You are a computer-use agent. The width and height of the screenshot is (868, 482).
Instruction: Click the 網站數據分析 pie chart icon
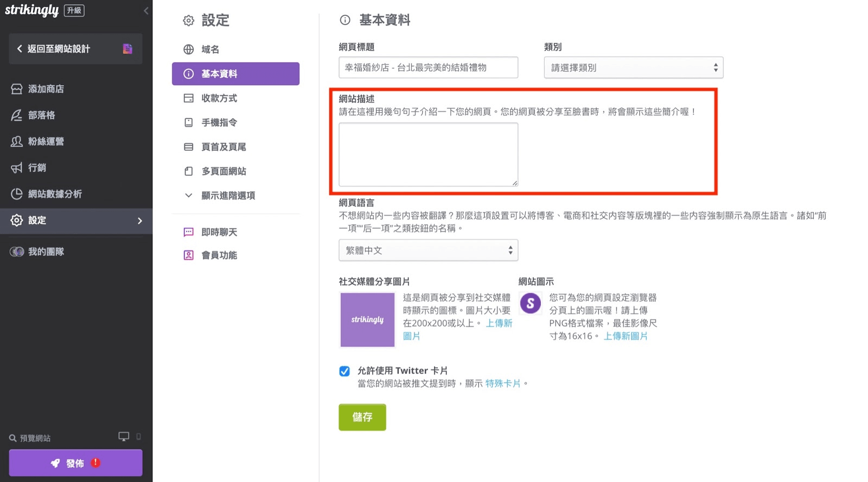point(17,194)
